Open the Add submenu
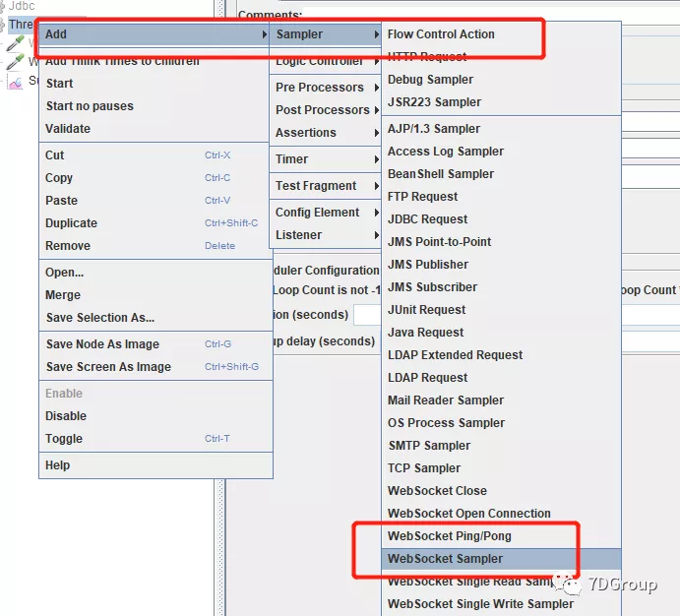Viewport: 680px width, 616px height. coord(154,34)
